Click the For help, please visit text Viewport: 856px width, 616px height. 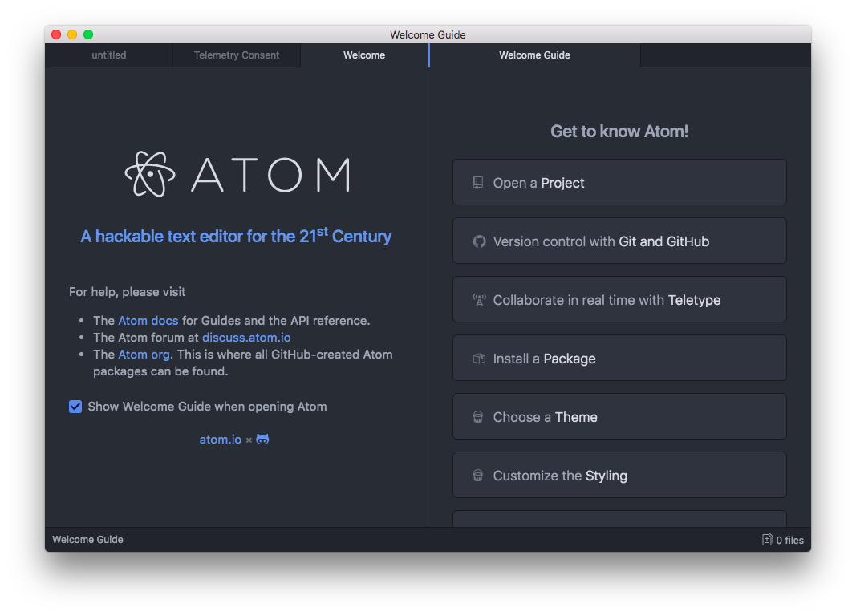pyautogui.click(x=128, y=292)
